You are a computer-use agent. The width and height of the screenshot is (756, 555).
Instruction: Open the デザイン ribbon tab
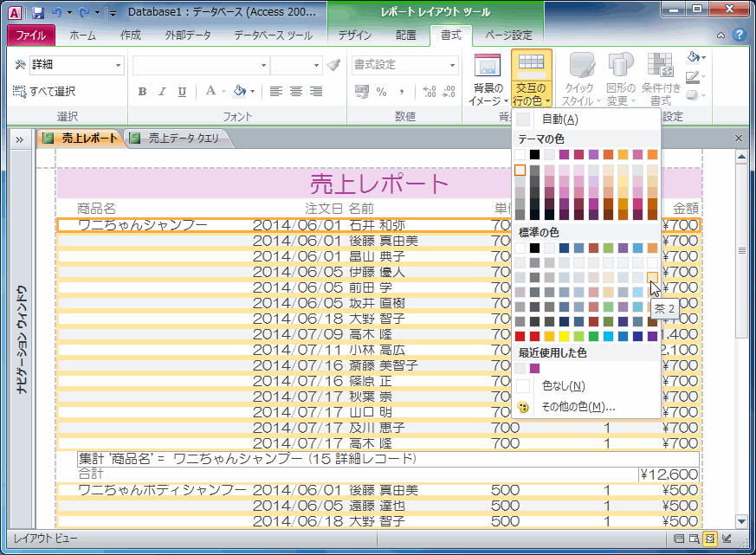pyautogui.click(x=355, y=35)
